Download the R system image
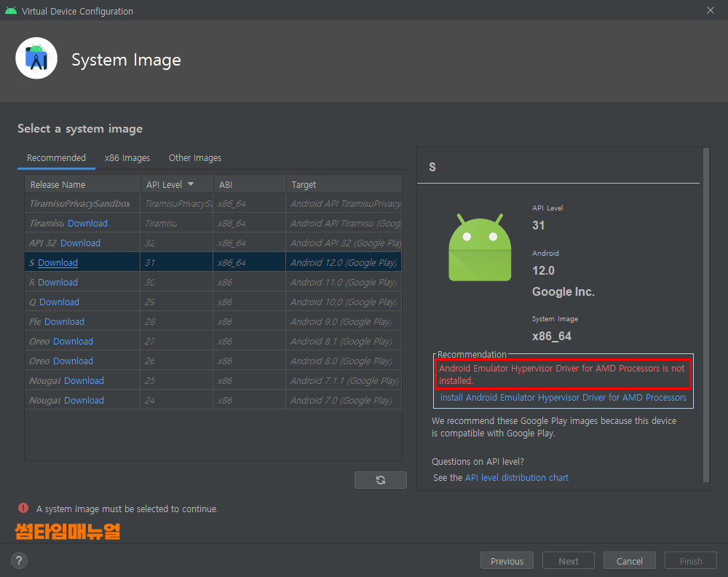 (x=58, y=283)
